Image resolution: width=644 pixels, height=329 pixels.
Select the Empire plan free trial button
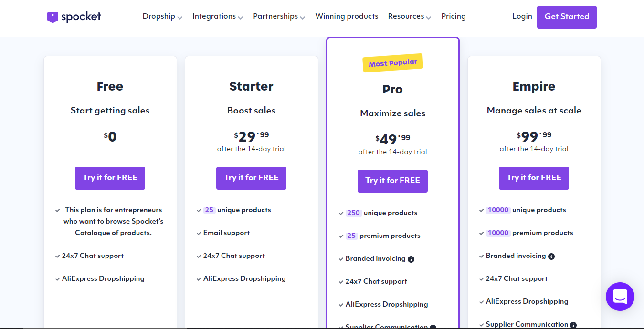534,178
